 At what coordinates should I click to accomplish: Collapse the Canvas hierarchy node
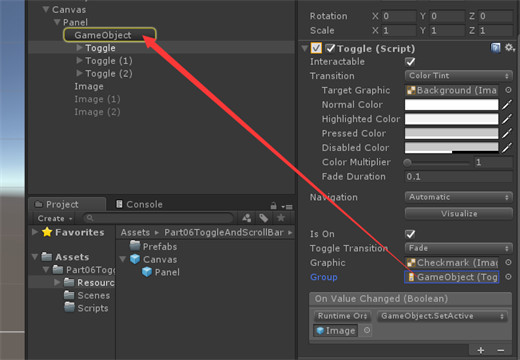click(46, 9)
